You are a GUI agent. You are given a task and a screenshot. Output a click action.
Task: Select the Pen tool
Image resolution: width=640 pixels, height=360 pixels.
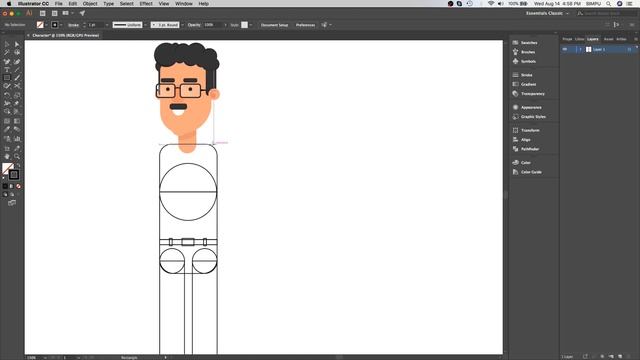pos(7,62)
